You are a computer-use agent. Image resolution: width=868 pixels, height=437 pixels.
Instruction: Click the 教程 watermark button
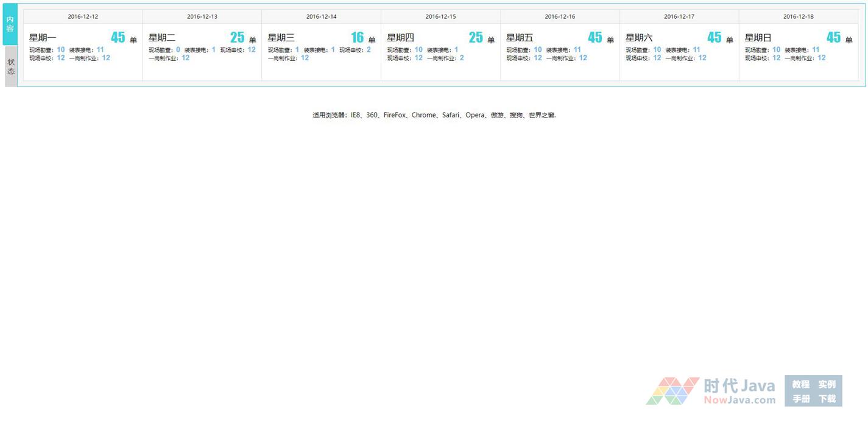tap(800, 384)
